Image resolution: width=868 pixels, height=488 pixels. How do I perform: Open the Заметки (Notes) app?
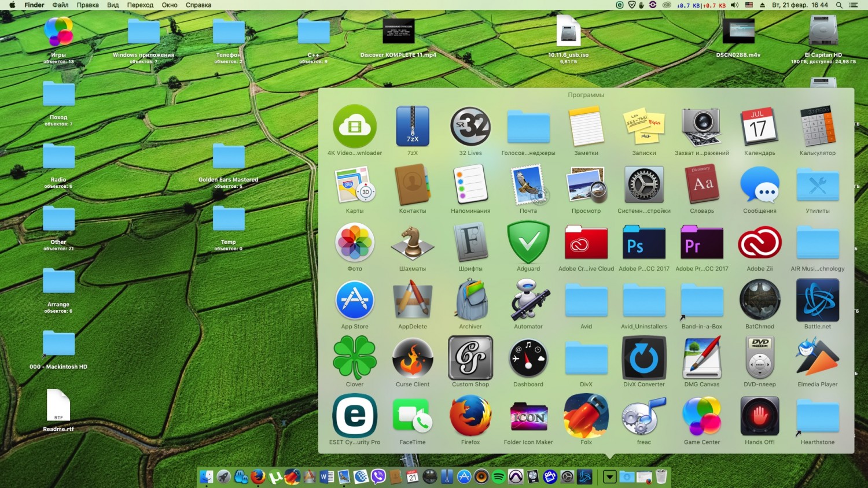click(x=586, y=126)
